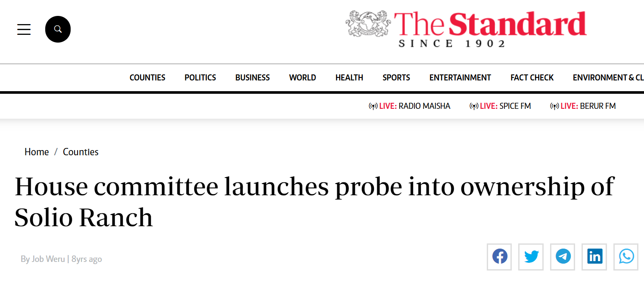Image resolution: width=644 pixels, height=283 pixels.
Task: Open Spice FM live stream
Action: click(x=500, y=106)
